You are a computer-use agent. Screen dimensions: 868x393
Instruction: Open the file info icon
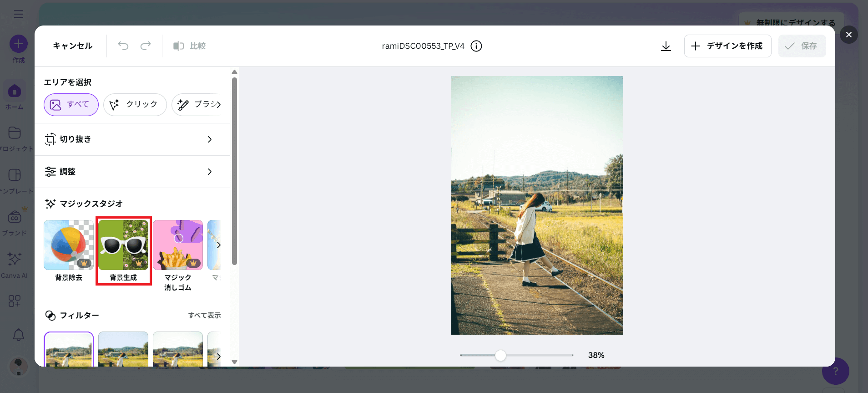pos(476,46)
